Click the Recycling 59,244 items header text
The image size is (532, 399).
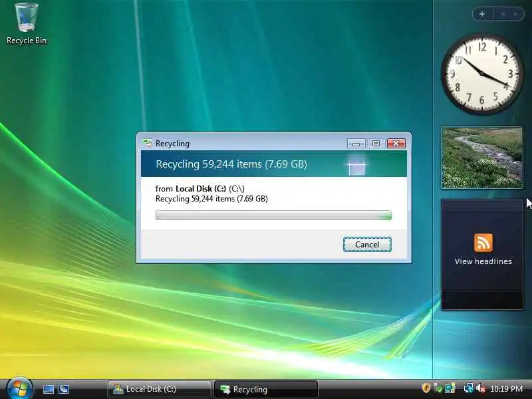click(x=231, y=164)
